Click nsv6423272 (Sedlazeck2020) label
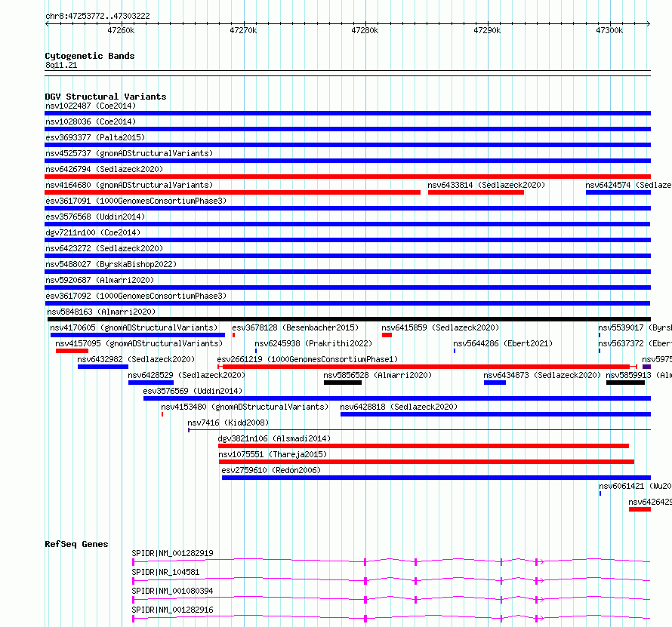This screenshot has height=627, width=672. point(104,248)
